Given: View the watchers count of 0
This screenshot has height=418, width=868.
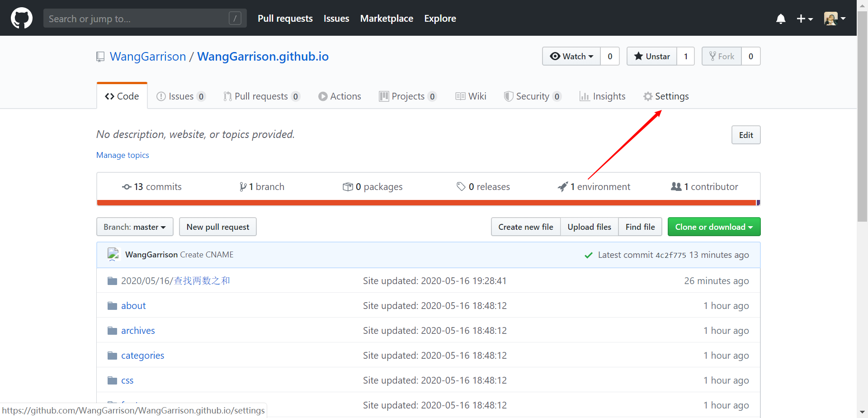Looking at the screenshot, I should [610, 56].
